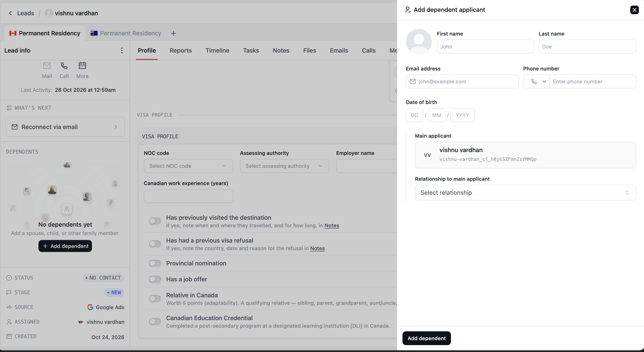Add a new visa tab with plus icon
Viewport: 644px width, 352px height.
pos(173,33)
